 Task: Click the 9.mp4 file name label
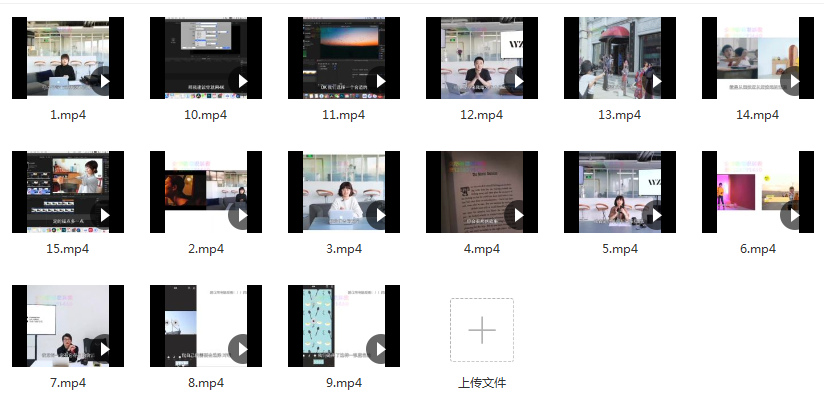click(x=344, y=382)
